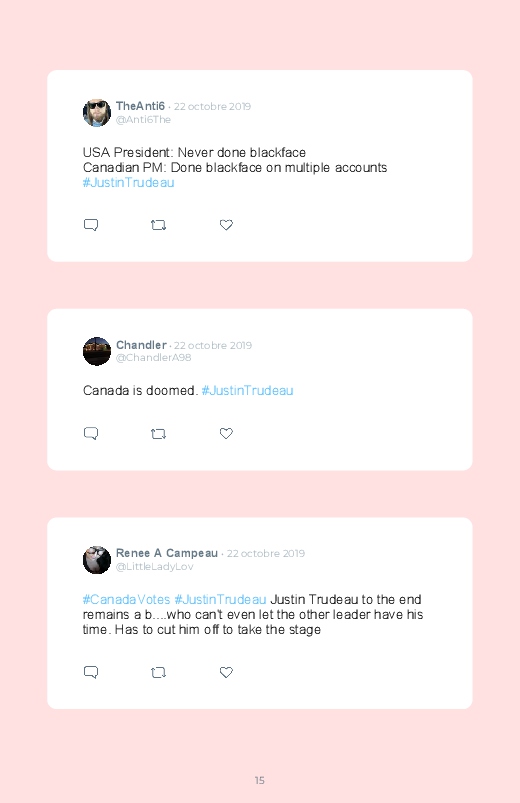
Task: Open the @LittleLadyLov handle
Action: pos(155,566)
